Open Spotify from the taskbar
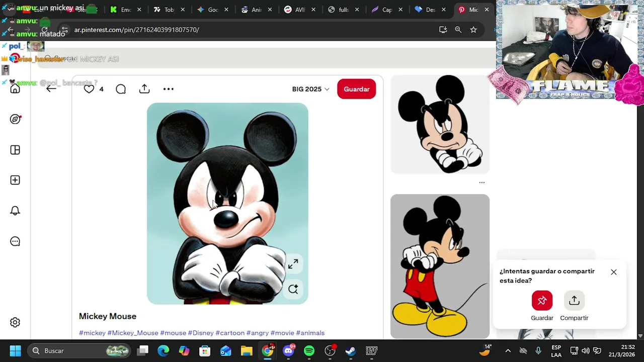644x362 pixels. point(309,350)
